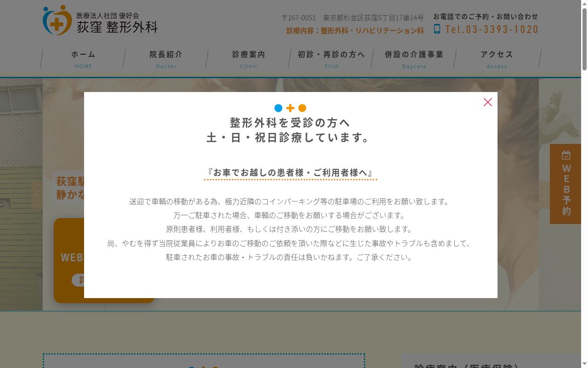The height and width of the screenshot is (368, 588).
Task: Click the line 駐車されたお車の事故・トラブルの責任は負いかねます
Action: pos(290,257)
